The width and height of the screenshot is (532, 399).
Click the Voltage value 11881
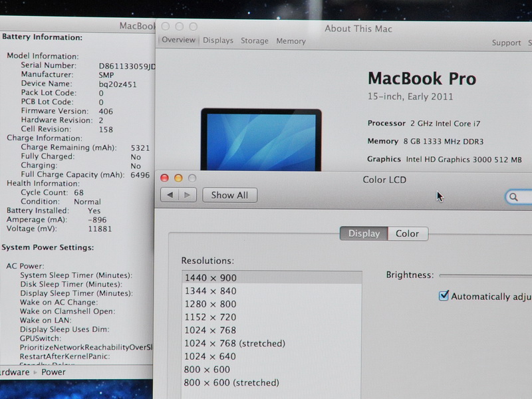(100, 229)
